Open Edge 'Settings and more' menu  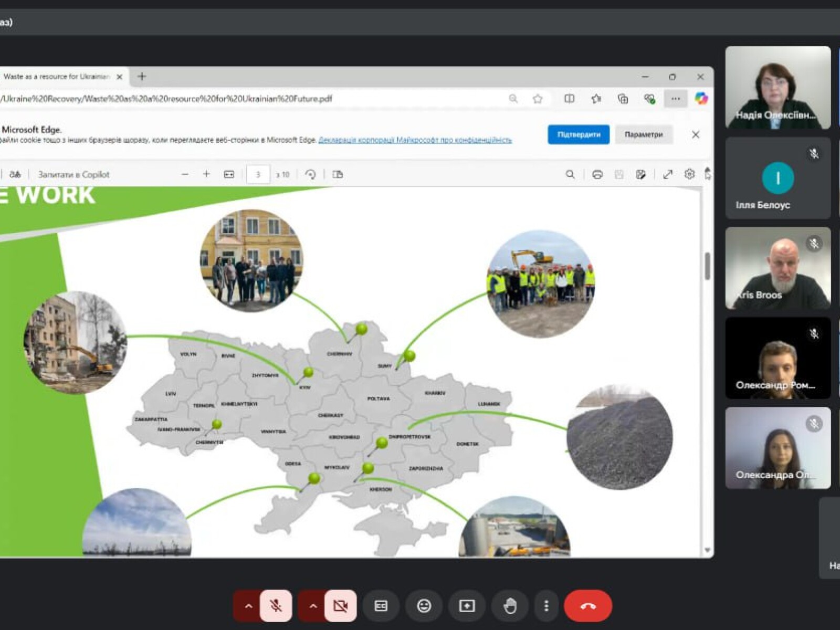tap(676, 99)
